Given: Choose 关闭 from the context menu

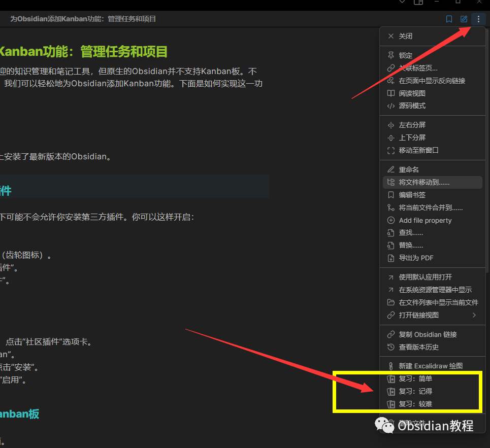Looking at the screenshot, I should pyautogui.click(x=433, y=36).
